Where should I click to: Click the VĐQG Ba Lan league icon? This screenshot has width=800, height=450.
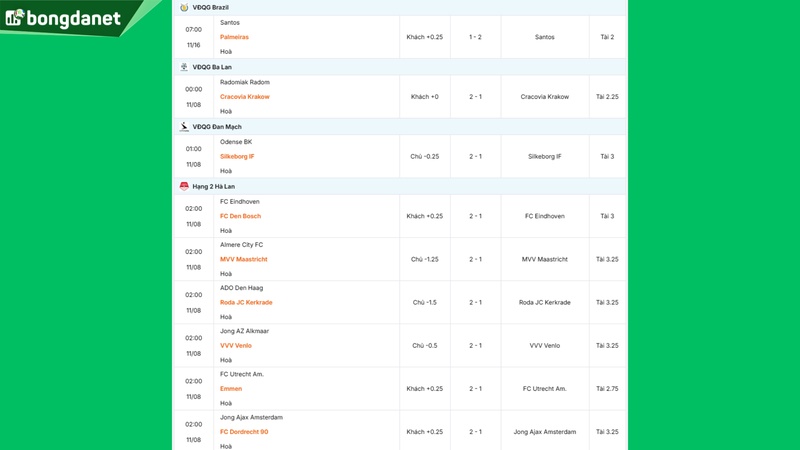pyautogui.click(x=184, y=67)
